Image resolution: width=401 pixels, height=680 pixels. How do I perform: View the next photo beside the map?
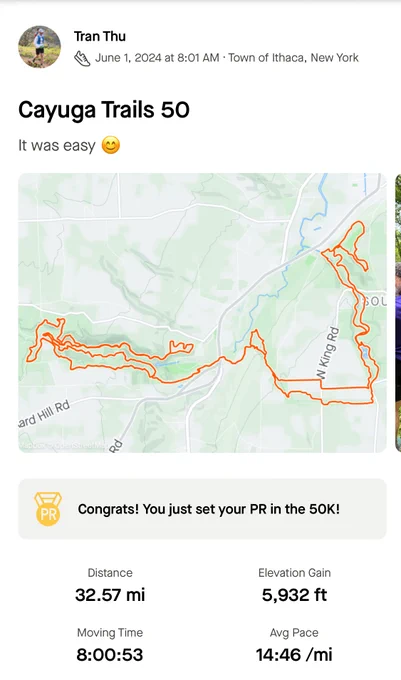click(398, 313)
